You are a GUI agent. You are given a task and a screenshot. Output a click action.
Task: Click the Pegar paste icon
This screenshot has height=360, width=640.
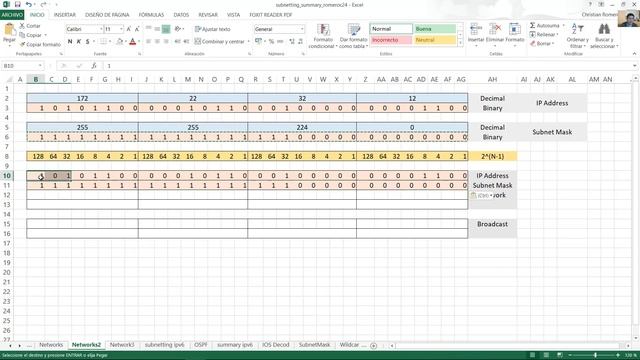9,30
